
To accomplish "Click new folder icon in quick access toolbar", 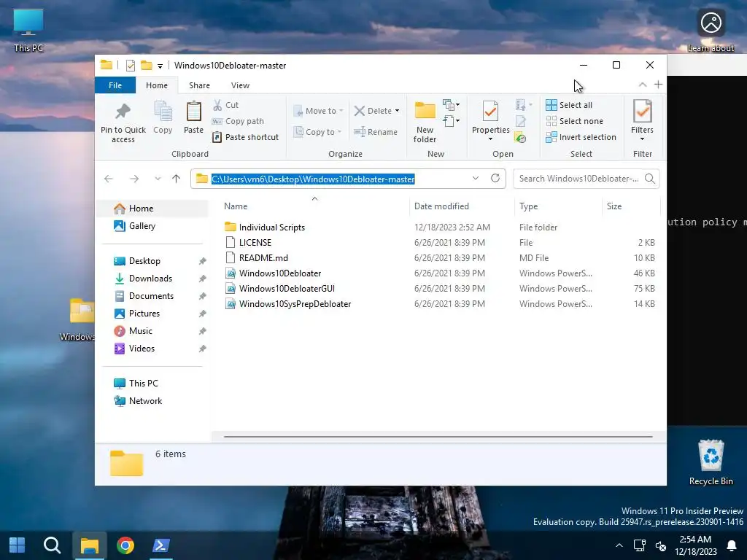I will [146, 65].
